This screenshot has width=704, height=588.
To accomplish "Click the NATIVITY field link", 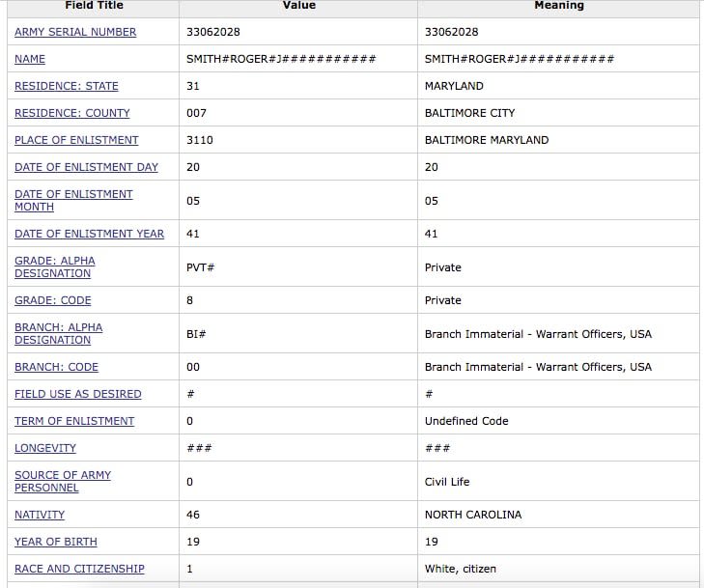I will click(40, 515).
